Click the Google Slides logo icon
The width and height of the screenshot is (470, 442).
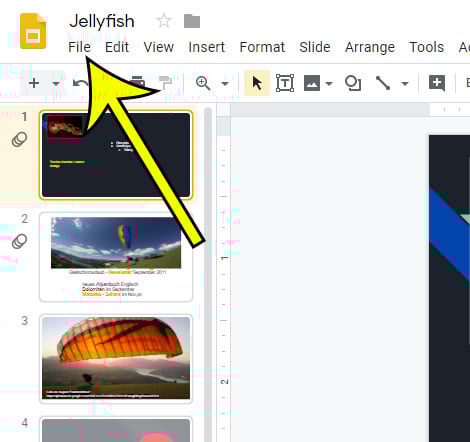tap(33, 31)
